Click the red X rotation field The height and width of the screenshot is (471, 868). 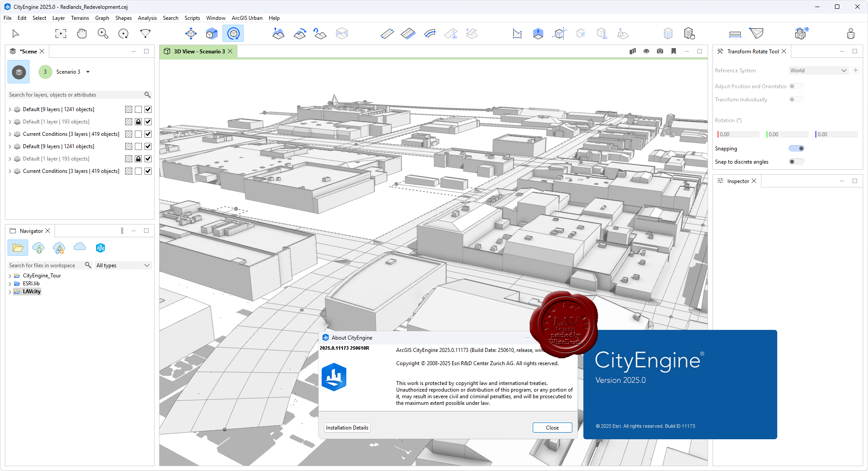tap(738, 135)
